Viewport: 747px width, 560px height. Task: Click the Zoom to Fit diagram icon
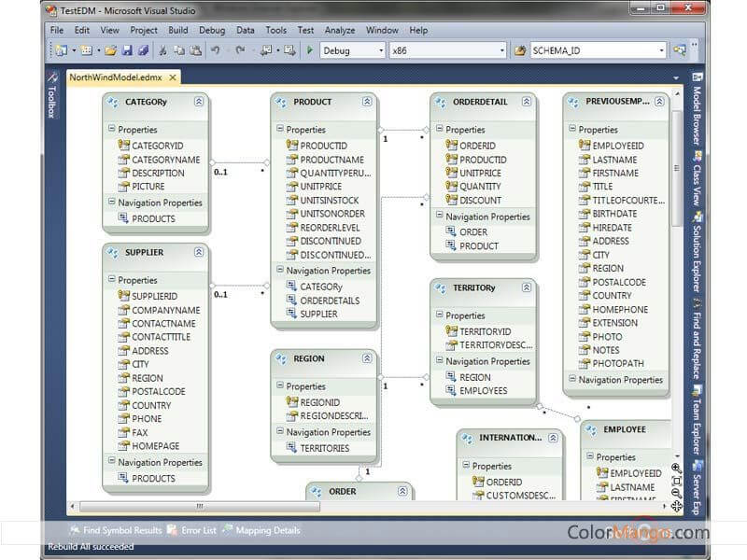pos(676,481)
